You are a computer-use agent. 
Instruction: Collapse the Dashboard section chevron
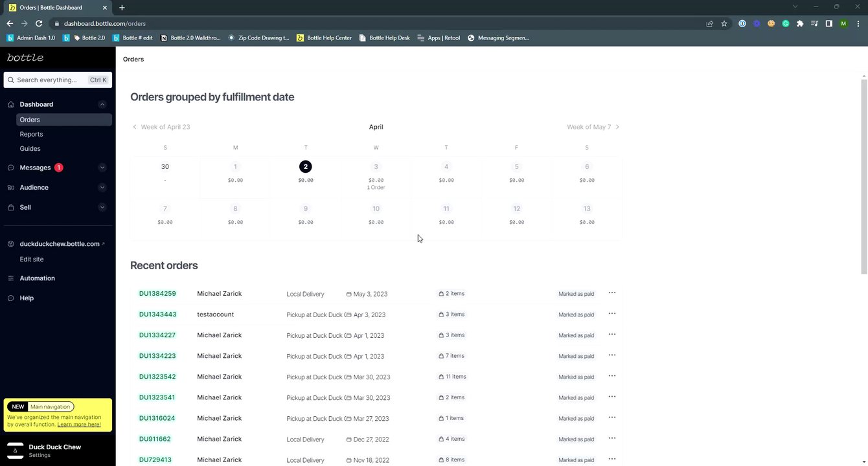[102, 104]
